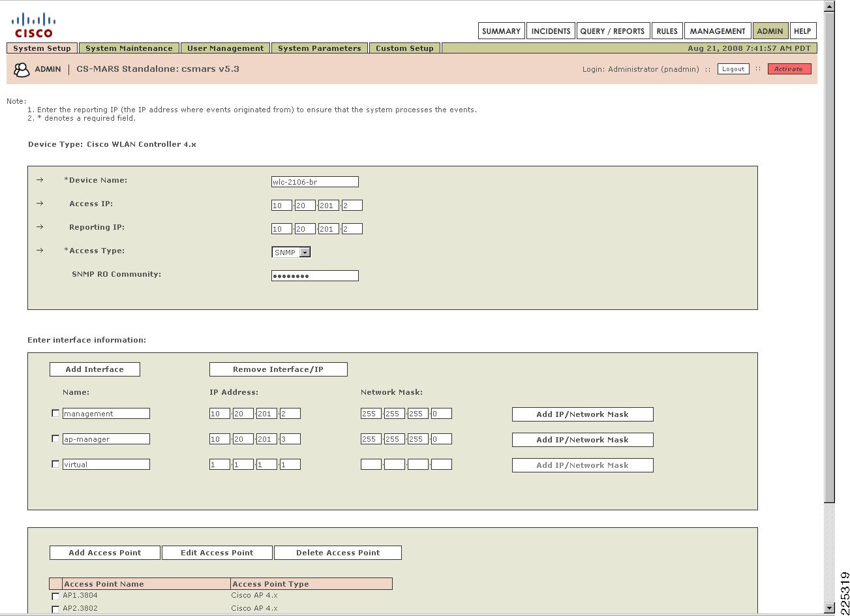Open the QUERY / REPORTS tab
The image size is (850, 616).
[612, 31]
